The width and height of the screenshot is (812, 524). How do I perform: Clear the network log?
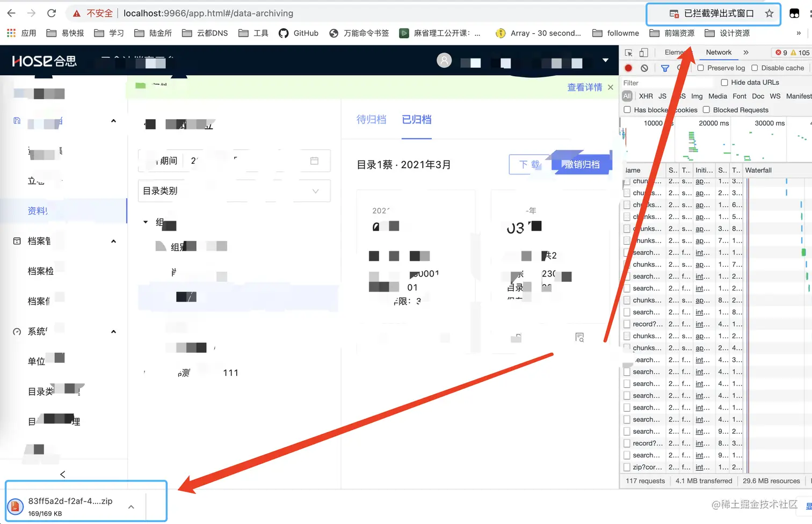coord(644,68)
